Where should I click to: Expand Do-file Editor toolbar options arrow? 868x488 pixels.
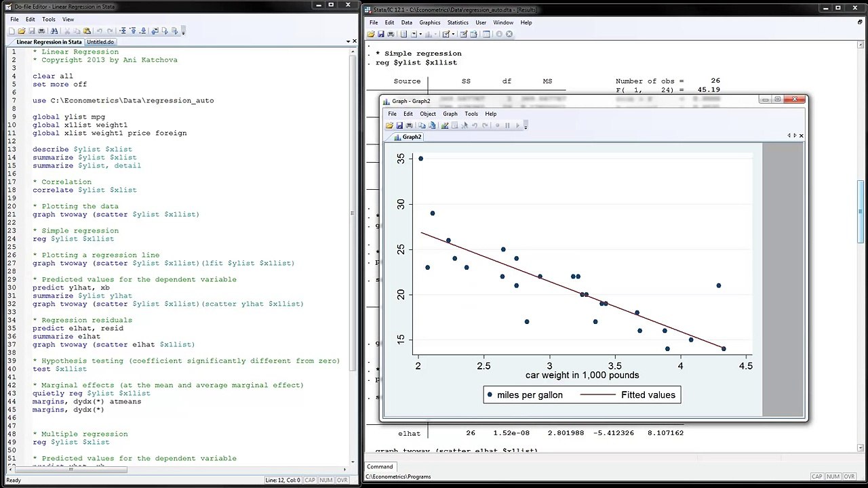(183, 31)
